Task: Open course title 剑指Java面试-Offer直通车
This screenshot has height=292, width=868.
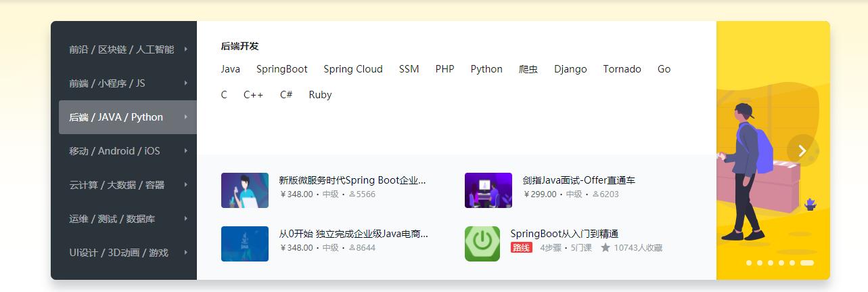Action: [x=579, y=180]
